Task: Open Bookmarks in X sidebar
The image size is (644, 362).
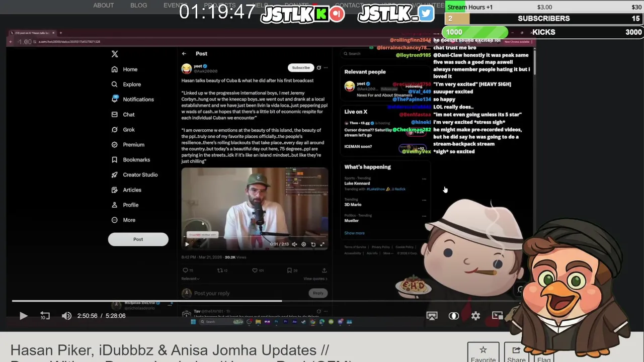Action: pos(131,160)
